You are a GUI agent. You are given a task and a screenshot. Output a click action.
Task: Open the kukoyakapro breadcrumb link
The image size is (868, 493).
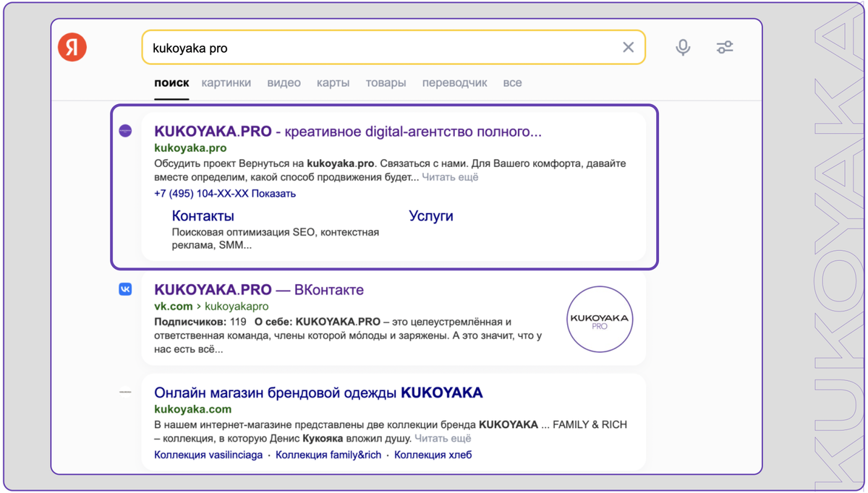237,306
